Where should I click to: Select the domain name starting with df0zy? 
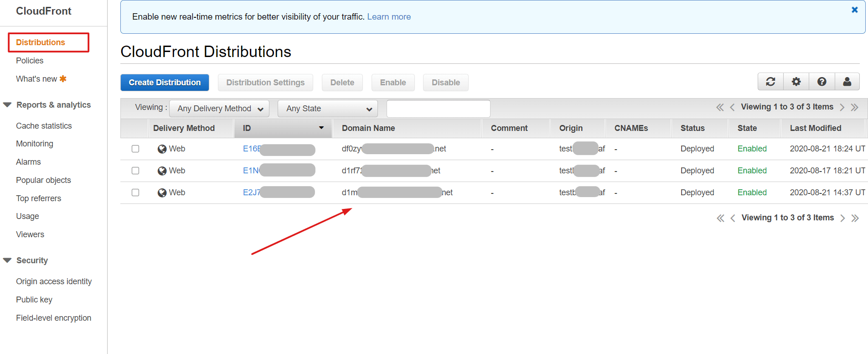pyautogui.click(x=394, y=149)
